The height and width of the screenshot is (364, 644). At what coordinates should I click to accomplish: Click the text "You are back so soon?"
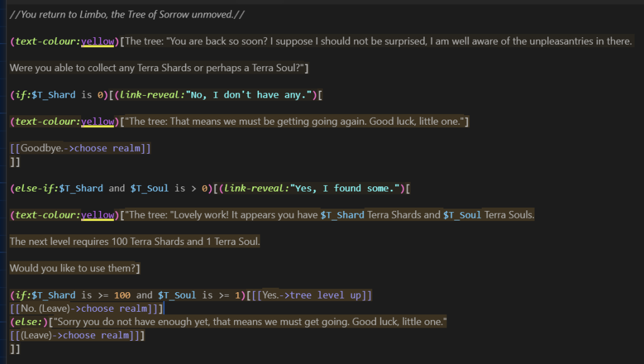pos(218,41)
